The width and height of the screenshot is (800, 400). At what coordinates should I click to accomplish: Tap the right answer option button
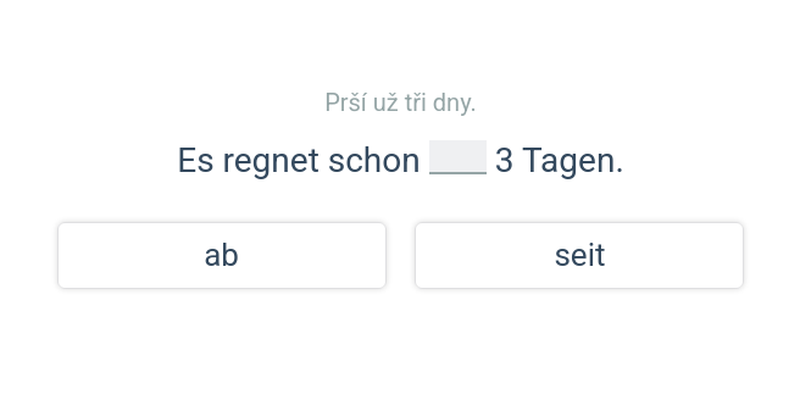click(x=579, y=256)
